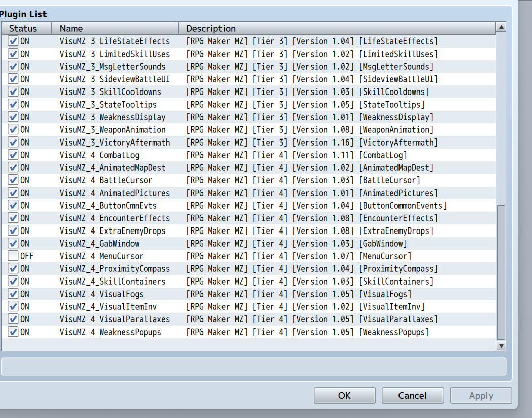Disable the VisuMZ_3_LimitedSkillUses plugin checkbox
This screenshot has height=418, width=532.
point(13,54)
